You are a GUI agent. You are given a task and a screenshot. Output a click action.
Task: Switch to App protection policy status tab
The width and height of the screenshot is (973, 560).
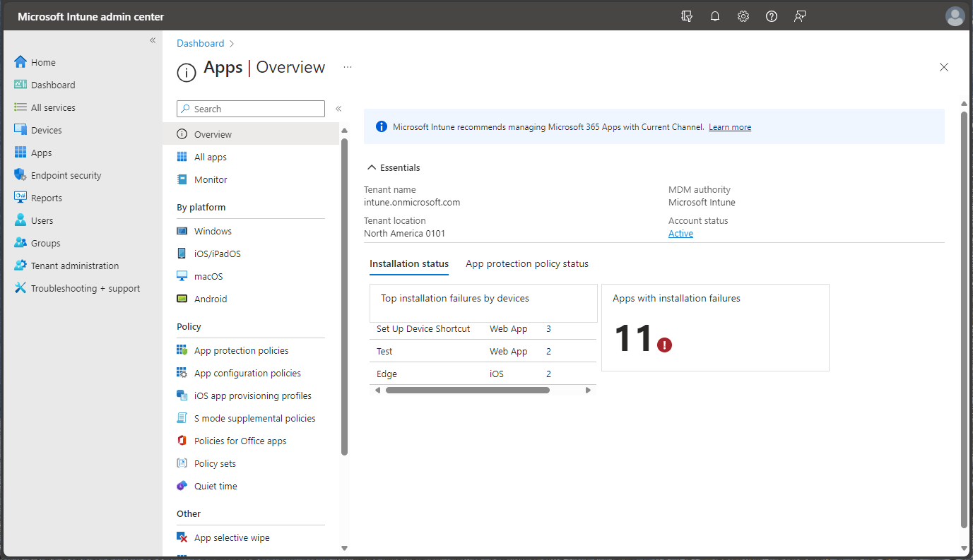[x=526, y=263]
